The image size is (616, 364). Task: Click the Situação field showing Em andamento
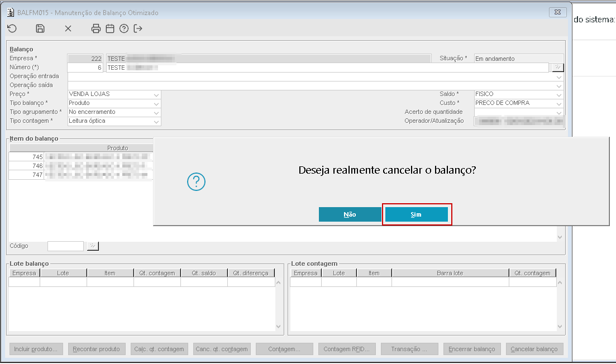click(519, 59)
